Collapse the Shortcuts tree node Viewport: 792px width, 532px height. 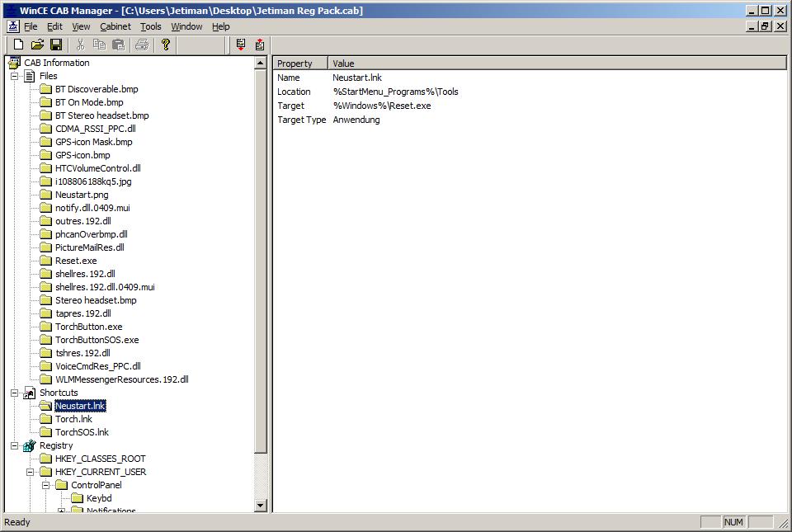pos(15,393)
